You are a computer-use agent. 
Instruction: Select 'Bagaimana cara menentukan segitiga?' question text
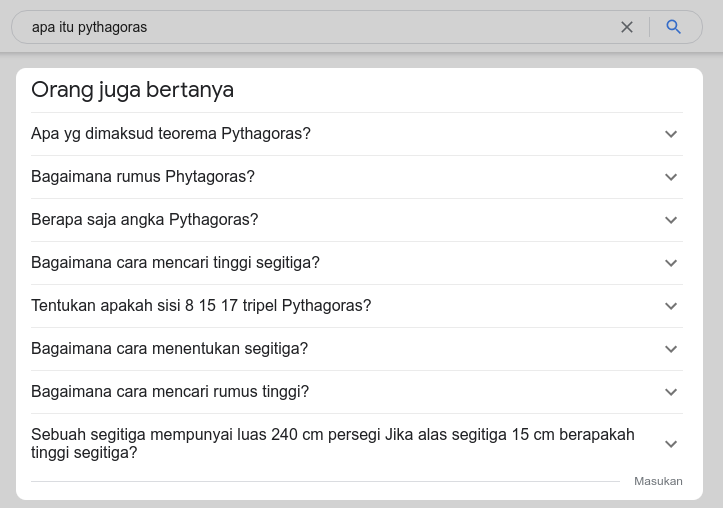[x=169, y=349]
